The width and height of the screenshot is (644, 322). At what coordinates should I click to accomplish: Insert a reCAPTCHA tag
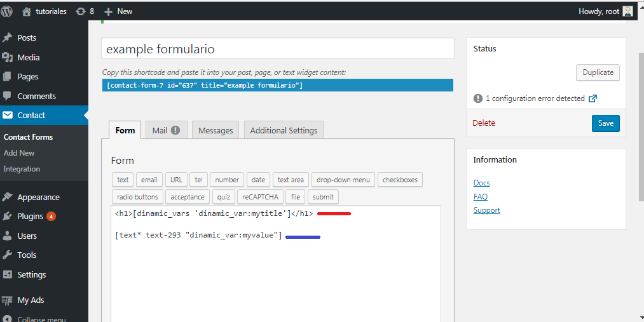(x=261, y=197)
